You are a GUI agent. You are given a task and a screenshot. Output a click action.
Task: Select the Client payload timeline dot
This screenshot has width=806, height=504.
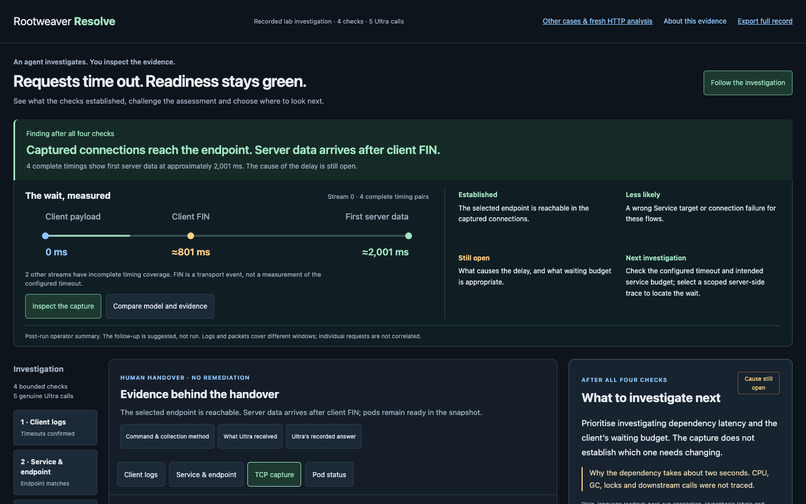pyautogui.click(x=45, y=236)
